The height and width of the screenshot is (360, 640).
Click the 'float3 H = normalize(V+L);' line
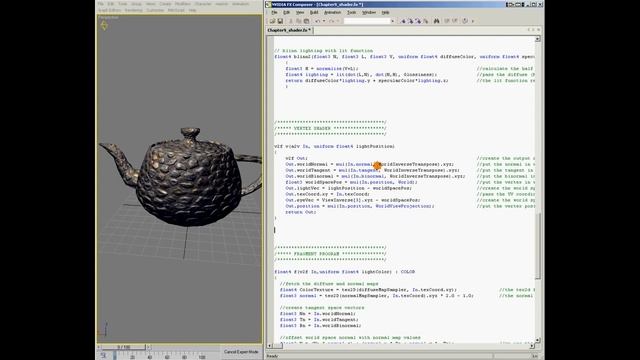[x=322, y=69]
